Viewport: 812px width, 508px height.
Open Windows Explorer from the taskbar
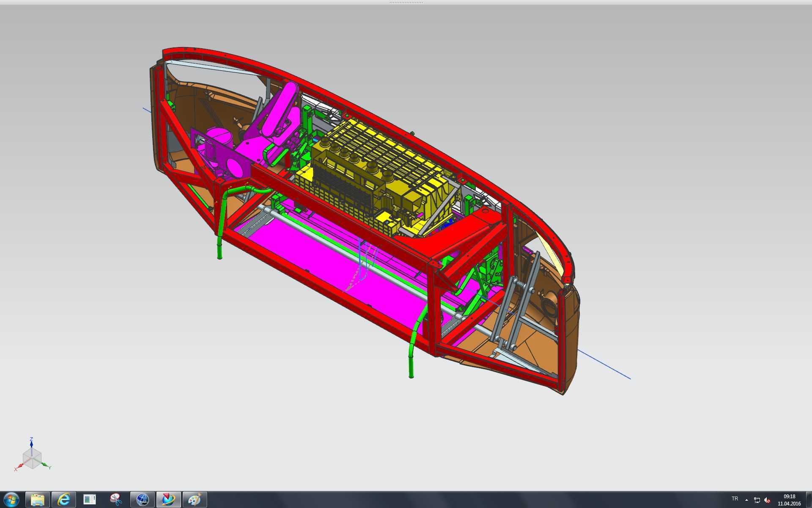point(38,500)
